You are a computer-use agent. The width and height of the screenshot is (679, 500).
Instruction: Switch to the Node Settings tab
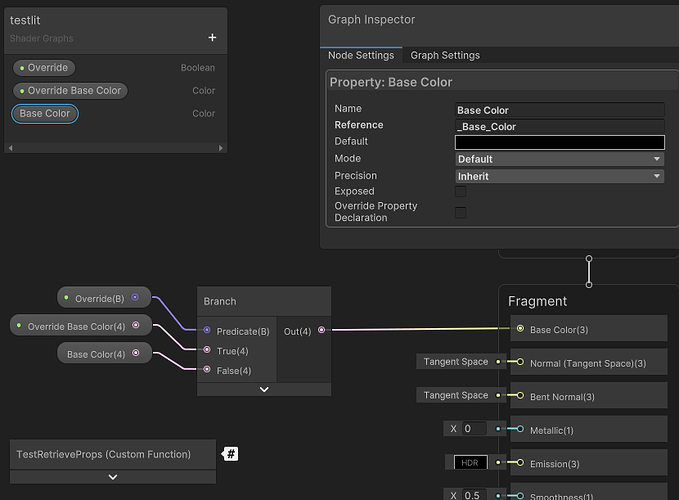tap(363, 56)
